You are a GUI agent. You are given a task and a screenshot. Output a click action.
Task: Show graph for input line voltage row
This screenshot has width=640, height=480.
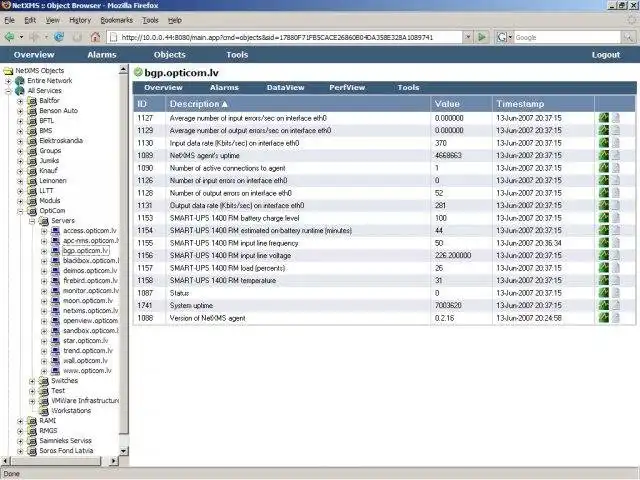click(603, 256)
